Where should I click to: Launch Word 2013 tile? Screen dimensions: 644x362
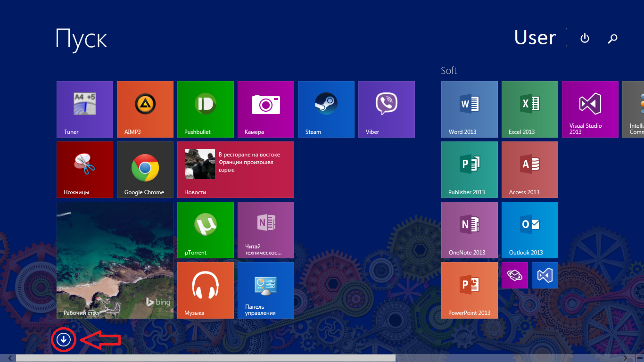470,109
